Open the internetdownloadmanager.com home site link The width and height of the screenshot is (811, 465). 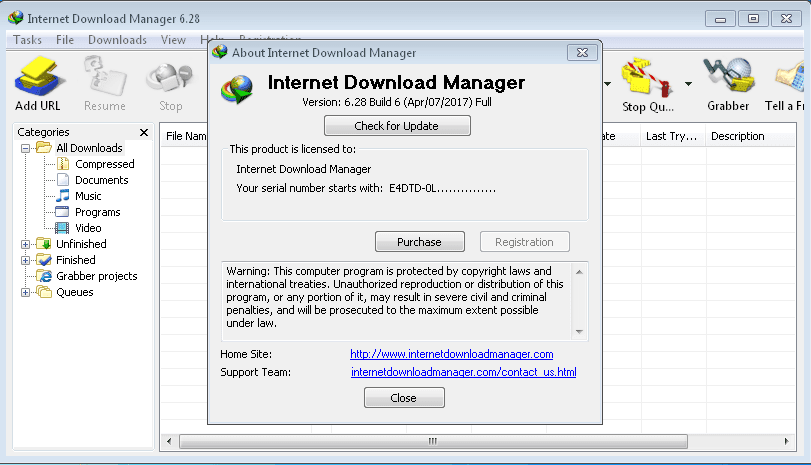(452, 354)
